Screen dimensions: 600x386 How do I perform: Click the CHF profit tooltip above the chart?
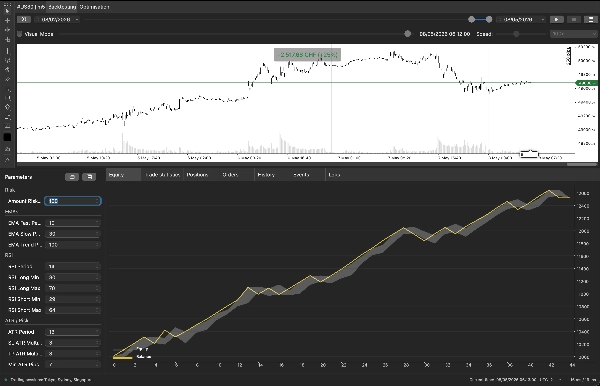pyautogui.click(x=307, y=55)
